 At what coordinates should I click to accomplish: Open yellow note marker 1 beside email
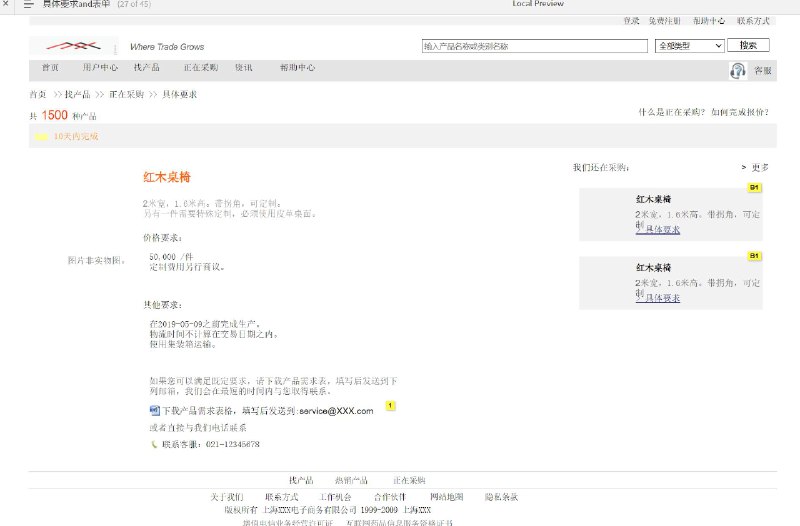pos(390,406)
